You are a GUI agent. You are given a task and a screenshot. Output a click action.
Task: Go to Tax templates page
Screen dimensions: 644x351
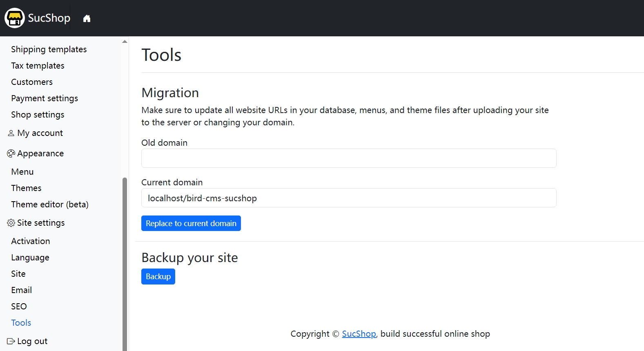click(x=38, y=66)
